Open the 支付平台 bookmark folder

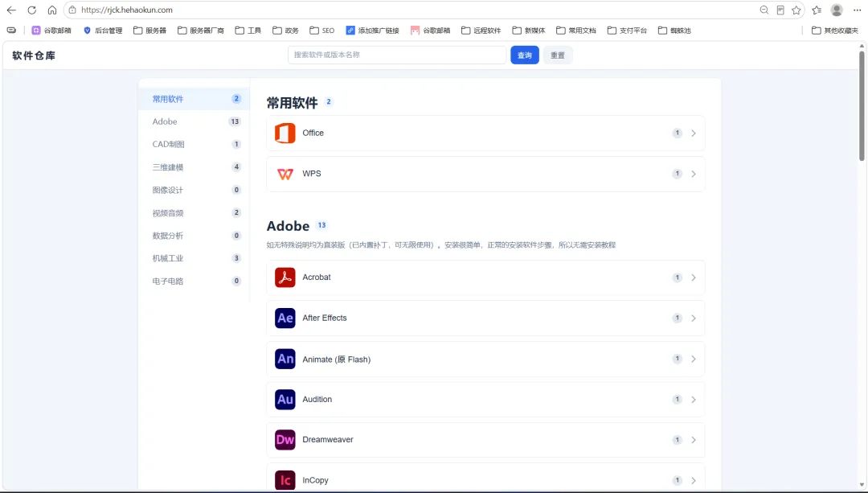coord(627,31)
